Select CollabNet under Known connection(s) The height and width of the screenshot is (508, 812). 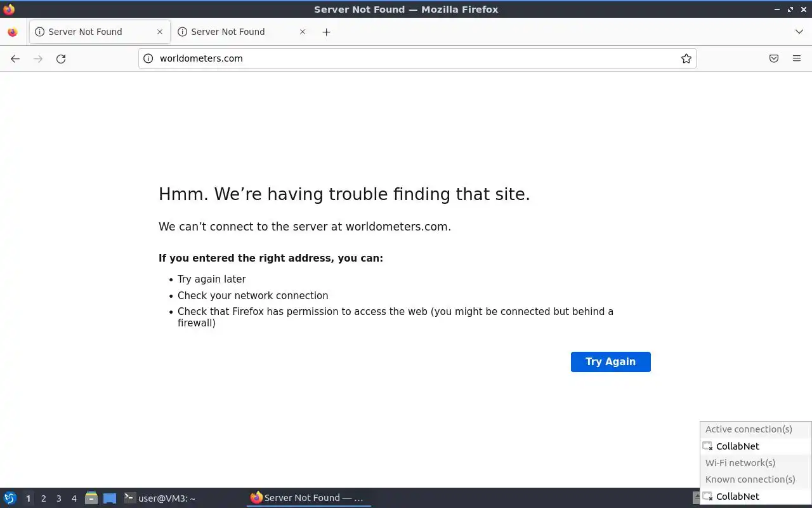(x=756, y=497)
